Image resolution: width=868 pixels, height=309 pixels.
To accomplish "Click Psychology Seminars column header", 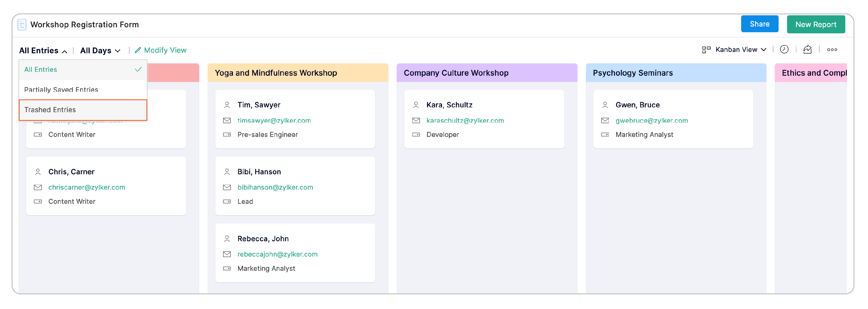I will click(x=676, y=73).
